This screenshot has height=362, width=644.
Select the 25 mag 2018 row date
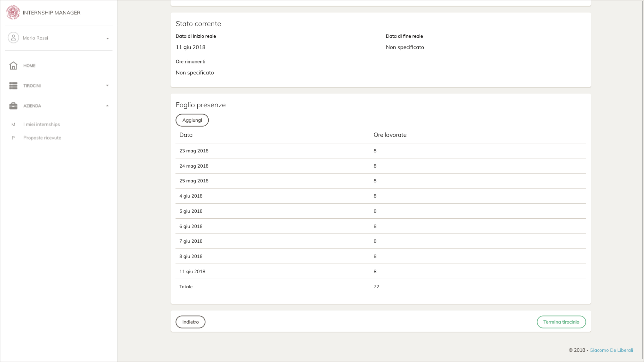pyautogui.click(x=194, y=181)
